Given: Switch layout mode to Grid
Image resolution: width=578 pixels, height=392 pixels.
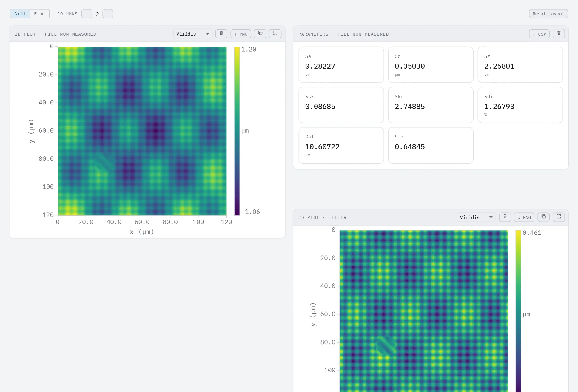Looking at the screenshot, I should [20, 14].
